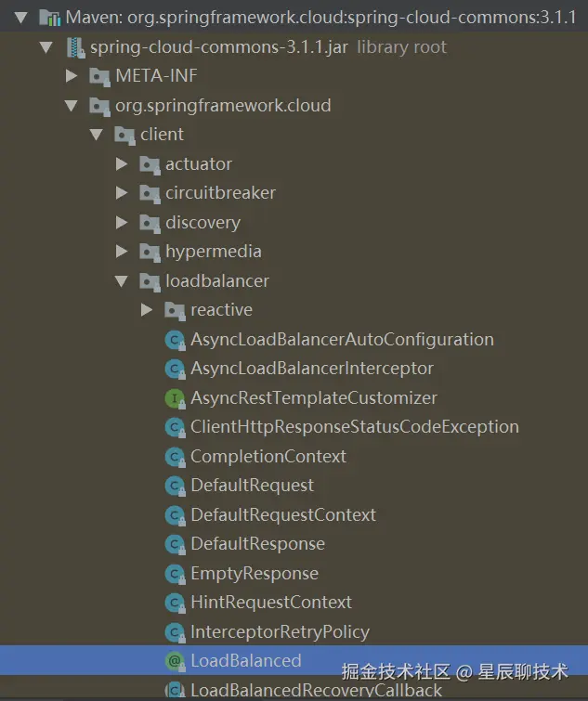This screenshot has height=701, width=588.
Task: Open ClientHttpResponseStatusCodeException class
Action: point(355,427)
